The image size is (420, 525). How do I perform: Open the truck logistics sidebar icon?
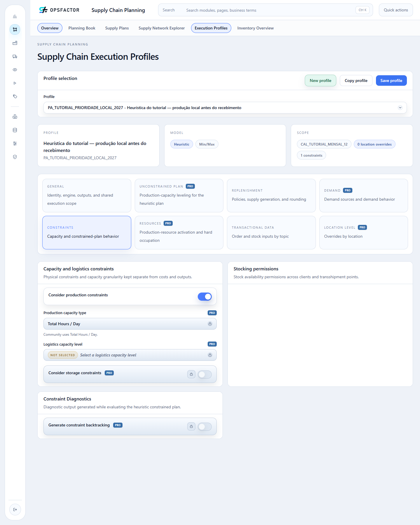coord(15,56)
